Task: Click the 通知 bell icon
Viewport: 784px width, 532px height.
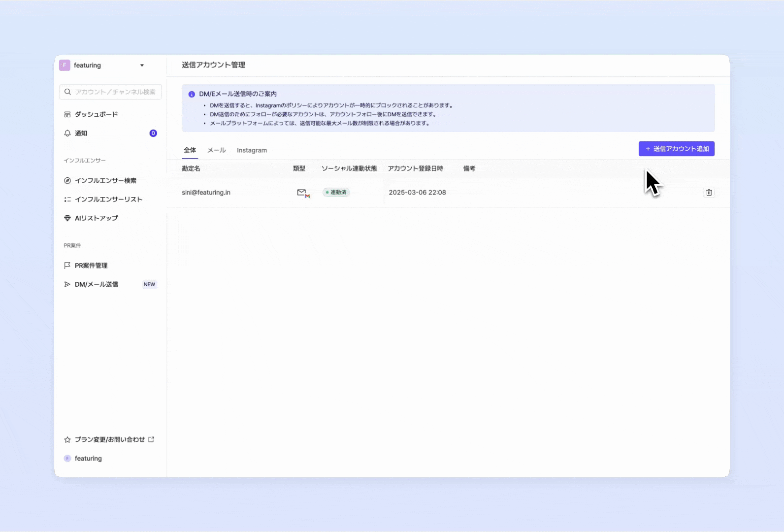Action: 67,133
